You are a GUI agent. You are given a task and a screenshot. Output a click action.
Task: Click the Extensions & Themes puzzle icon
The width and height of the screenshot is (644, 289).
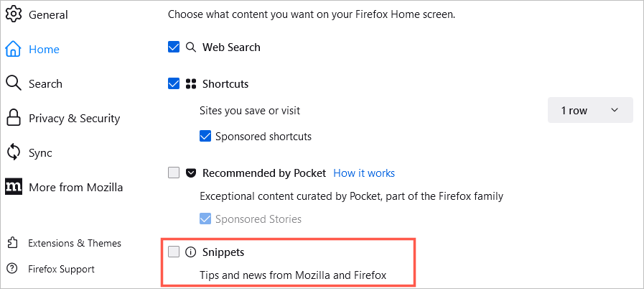point(11,243)
